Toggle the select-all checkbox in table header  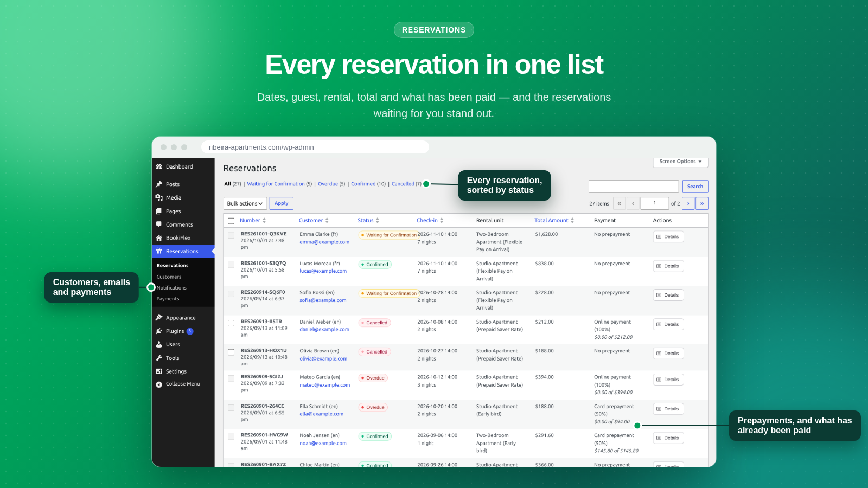coord(231,221)
